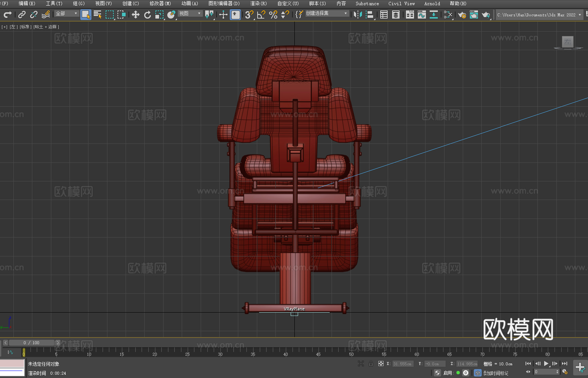Click the Mirror tool icon
The image size is (588, 378).
pyautogui.click(x=358, y=14)
